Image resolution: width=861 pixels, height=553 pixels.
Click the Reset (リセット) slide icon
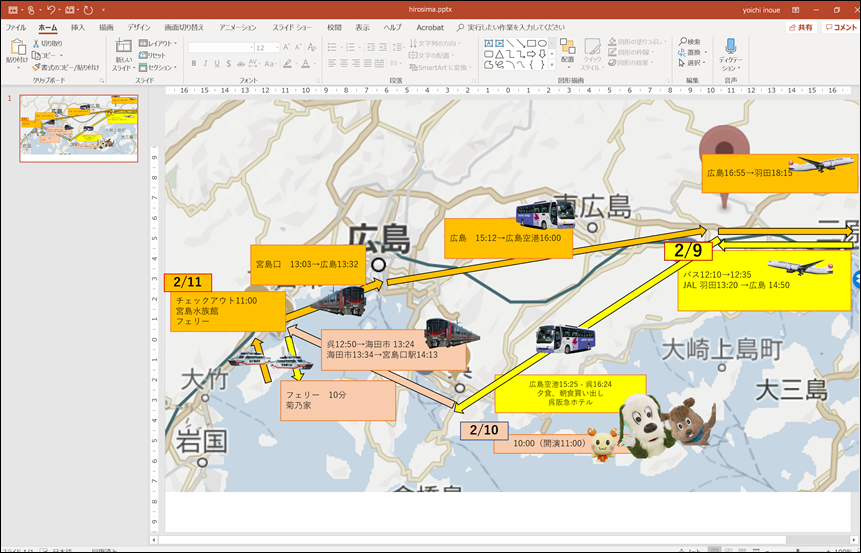[x=143, y=55]
